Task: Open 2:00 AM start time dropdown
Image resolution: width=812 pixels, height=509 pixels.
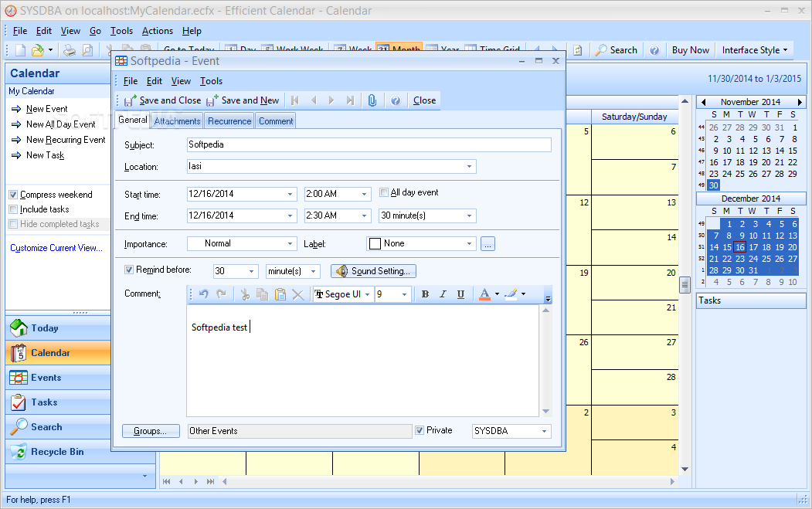Action: [364, 194]
